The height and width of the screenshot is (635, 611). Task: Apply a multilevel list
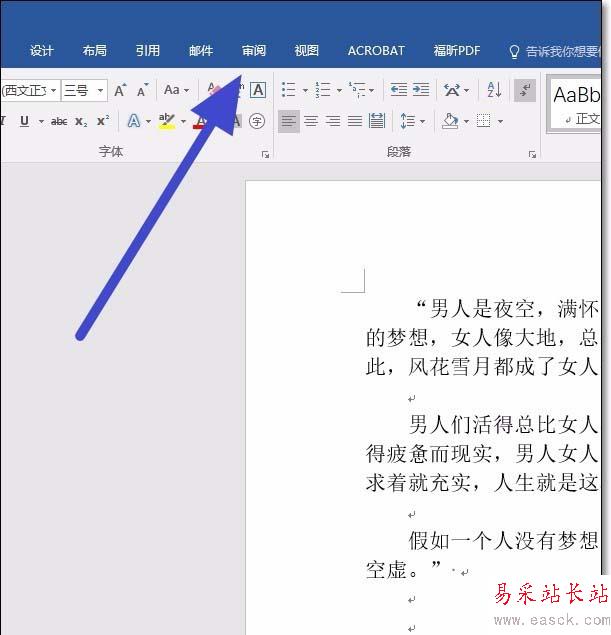coord(356,89)
